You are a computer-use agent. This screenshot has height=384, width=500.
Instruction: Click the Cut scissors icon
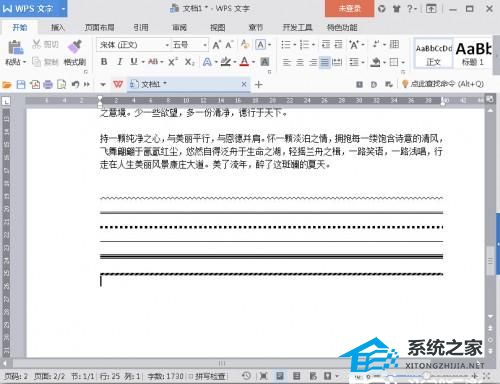[36, 44]
